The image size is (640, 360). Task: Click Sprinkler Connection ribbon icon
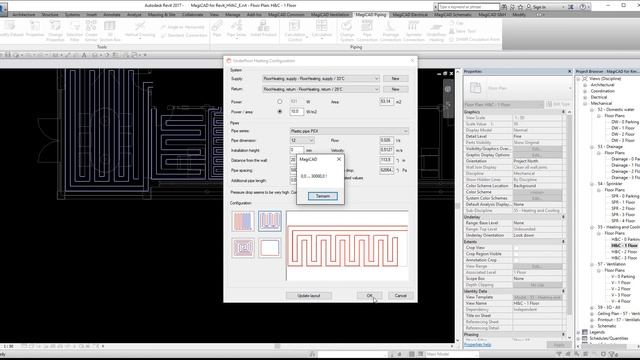point(413,31)
